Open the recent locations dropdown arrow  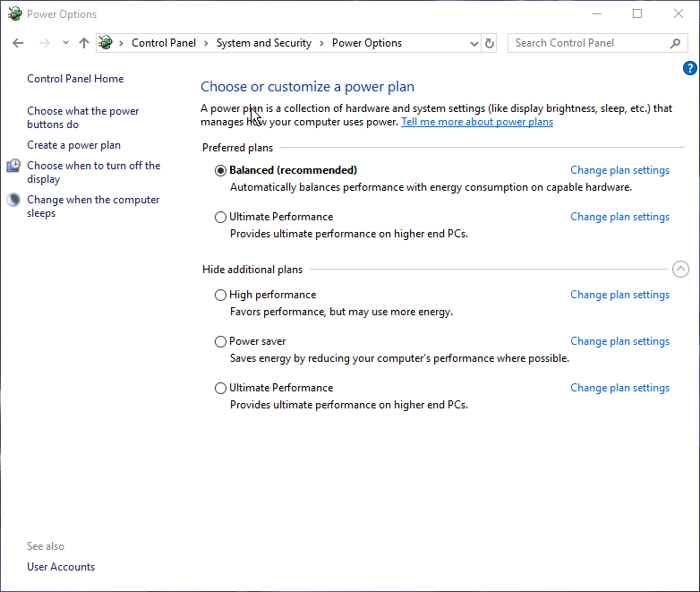65,43
